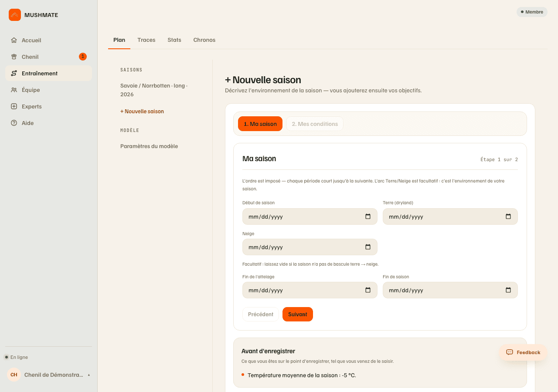Click the Suivant button
This screenshot has width=558, height=392.
pos(298,314)
